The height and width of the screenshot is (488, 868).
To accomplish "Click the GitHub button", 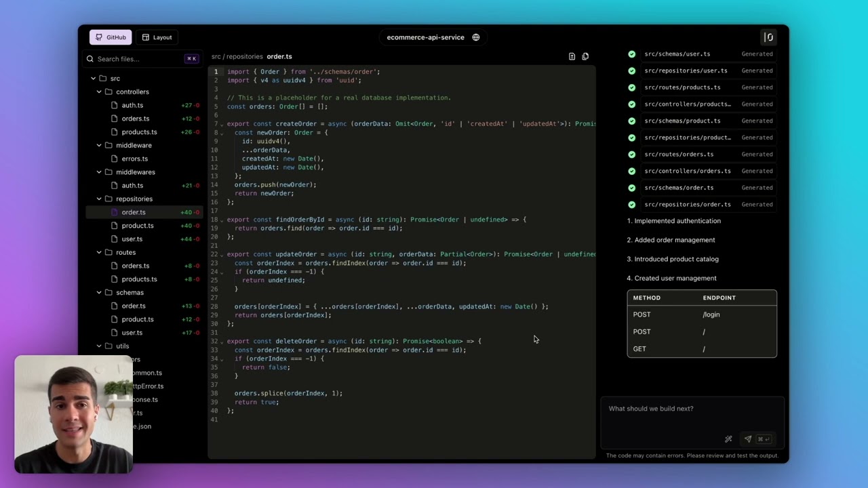I will click(111, 37).
